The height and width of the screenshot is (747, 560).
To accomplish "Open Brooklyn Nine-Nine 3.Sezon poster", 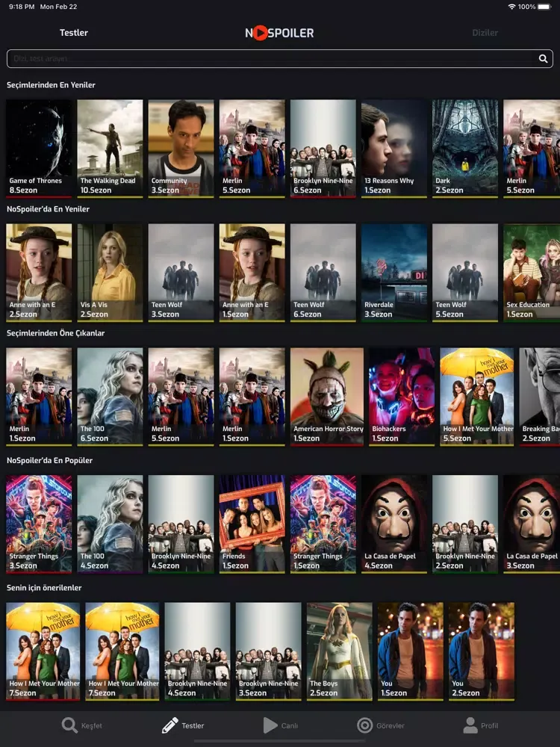I will coord(269,651).
